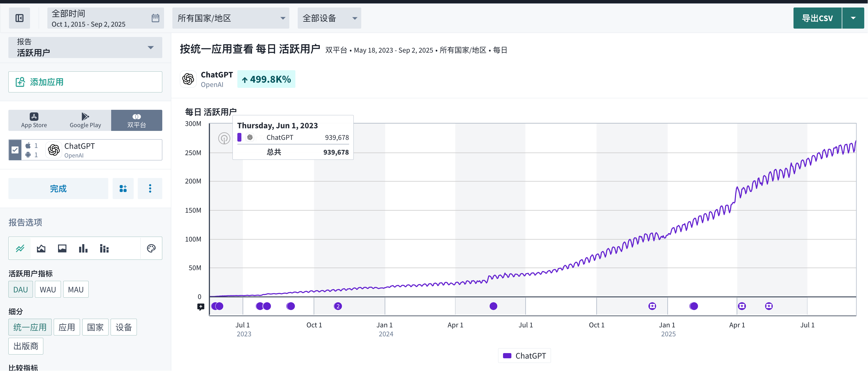Expand the 报告 活跃用户 dropdown

[85, 47]
